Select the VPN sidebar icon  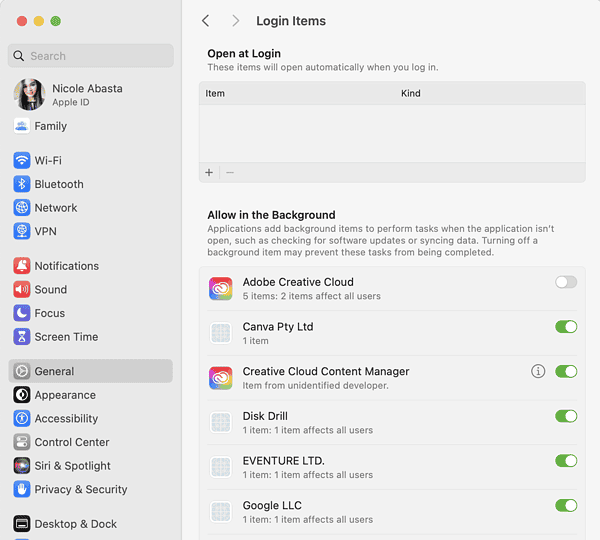(x=22, y=231)
